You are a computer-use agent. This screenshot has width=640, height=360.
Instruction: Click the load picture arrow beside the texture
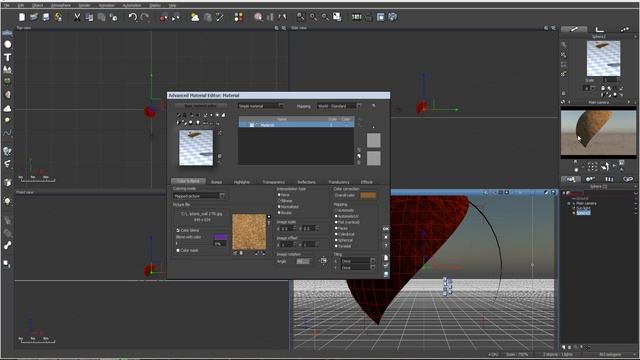[x=269, y=217]
